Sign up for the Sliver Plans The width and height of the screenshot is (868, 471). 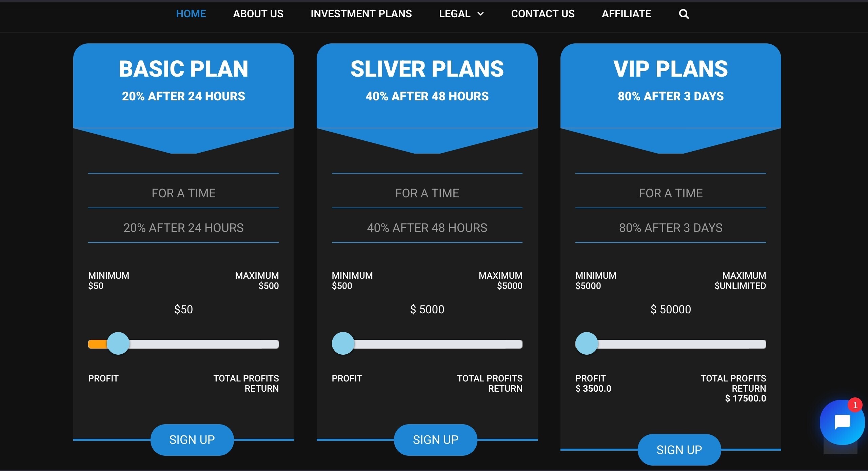435,440
